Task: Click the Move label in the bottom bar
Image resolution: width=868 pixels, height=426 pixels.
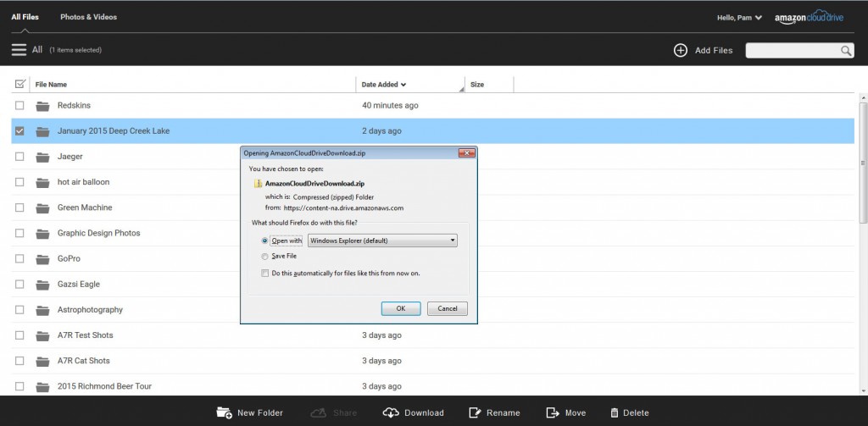Action: (576, 412)
